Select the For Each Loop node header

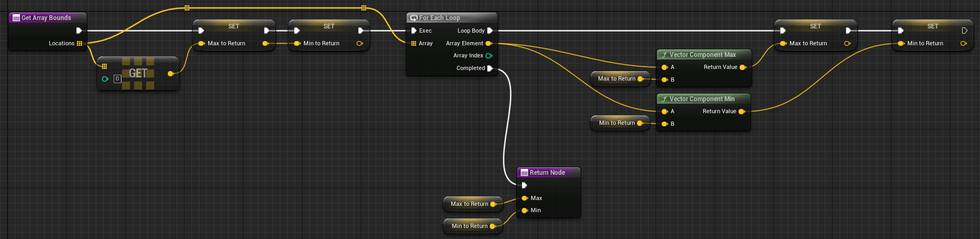tap(439, 18)
